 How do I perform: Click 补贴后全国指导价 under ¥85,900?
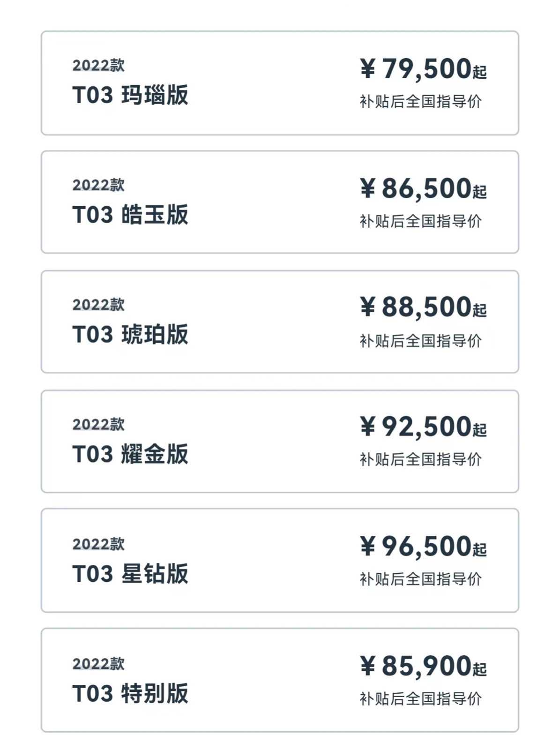tap(420, 698)
